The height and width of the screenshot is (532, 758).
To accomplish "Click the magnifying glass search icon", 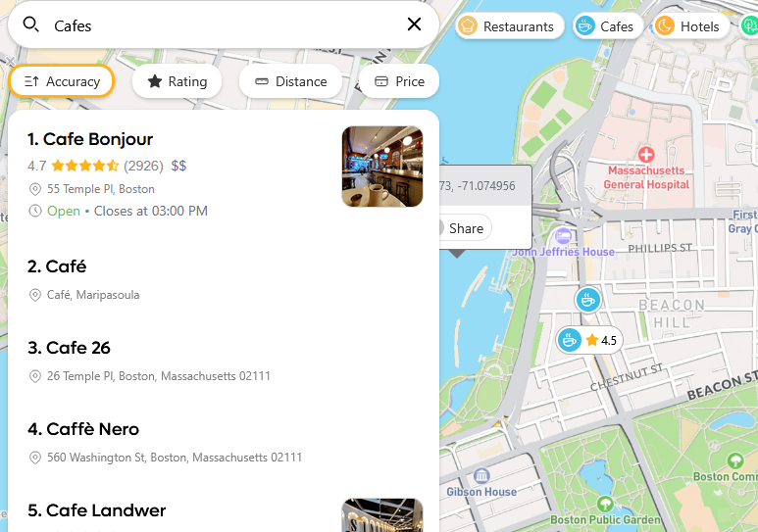I will tap(31, 25).
